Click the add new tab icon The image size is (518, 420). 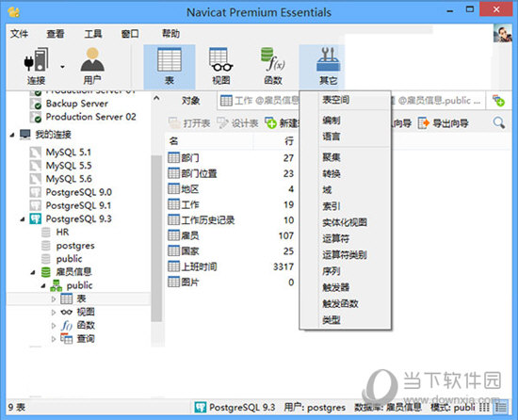pyautogui.click(x=498, y=101)
